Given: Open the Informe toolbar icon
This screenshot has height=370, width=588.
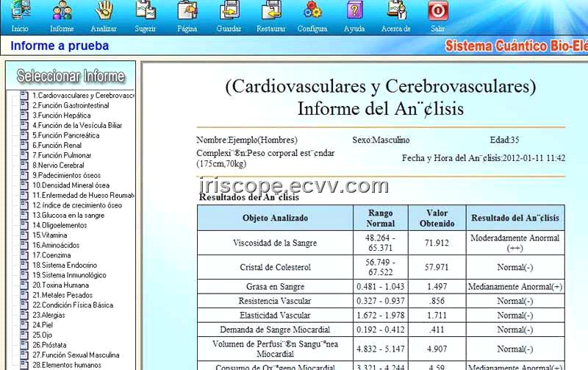Looking at the screenshot, I should (x=62, y=12).
